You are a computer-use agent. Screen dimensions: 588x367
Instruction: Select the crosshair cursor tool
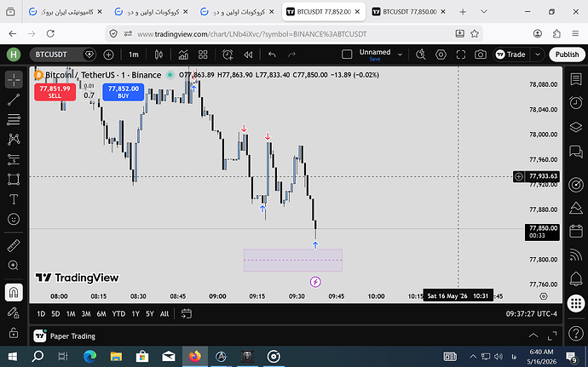(14, 79)
